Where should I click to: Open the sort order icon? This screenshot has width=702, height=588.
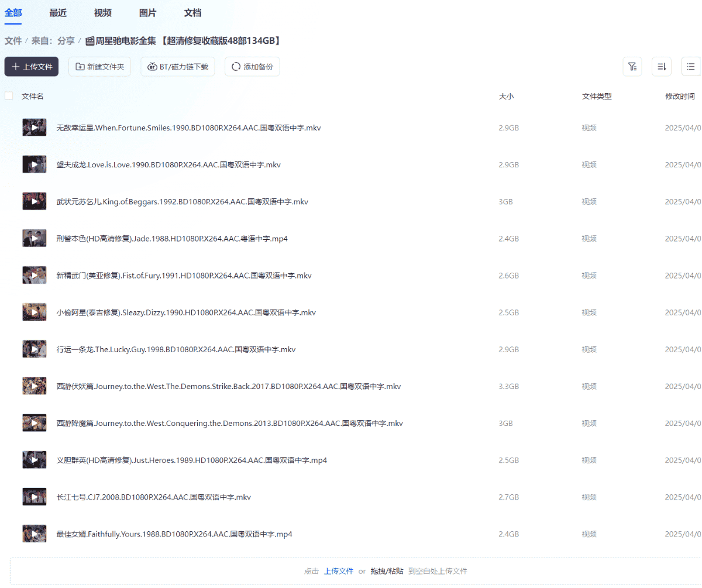point(662,67)
